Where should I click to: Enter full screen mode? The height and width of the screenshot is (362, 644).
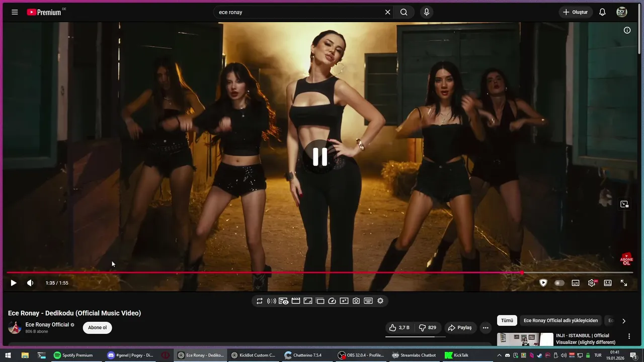point(624,283)
